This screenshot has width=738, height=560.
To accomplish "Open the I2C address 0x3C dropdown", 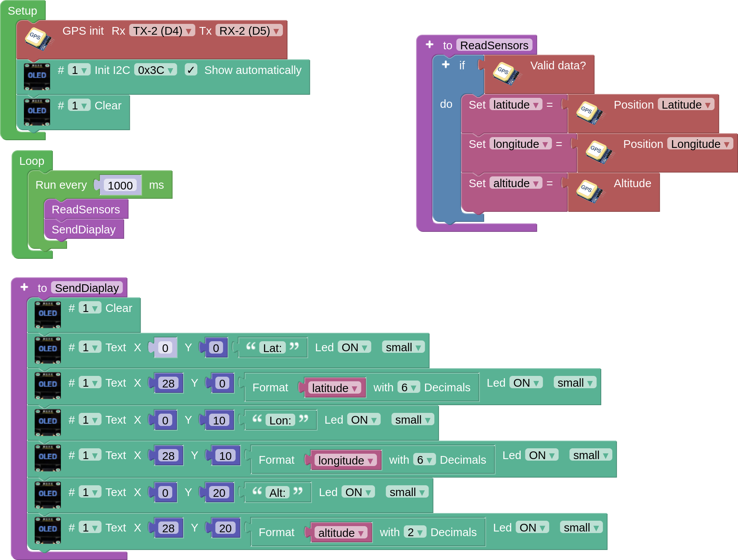I will (x=155, y=70).
